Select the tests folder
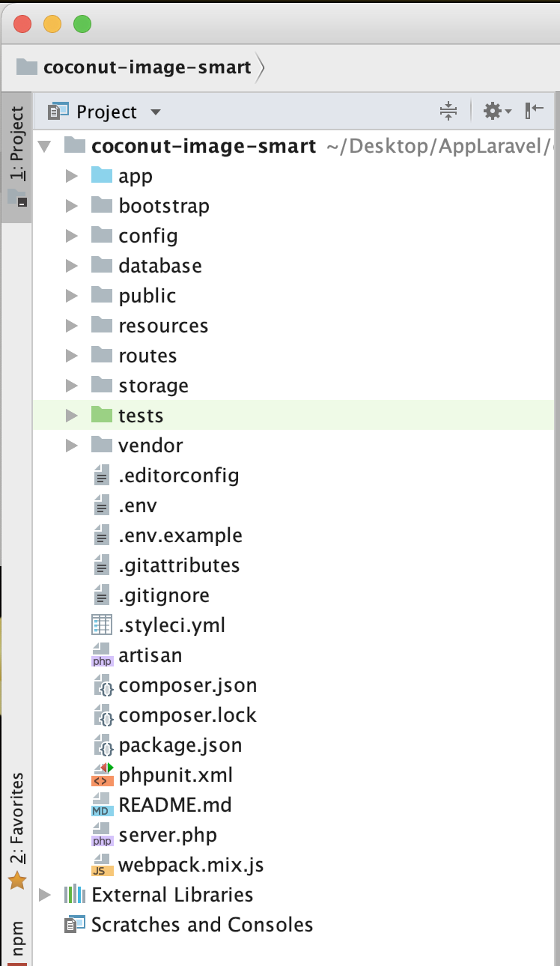 [x=141, y=416]
